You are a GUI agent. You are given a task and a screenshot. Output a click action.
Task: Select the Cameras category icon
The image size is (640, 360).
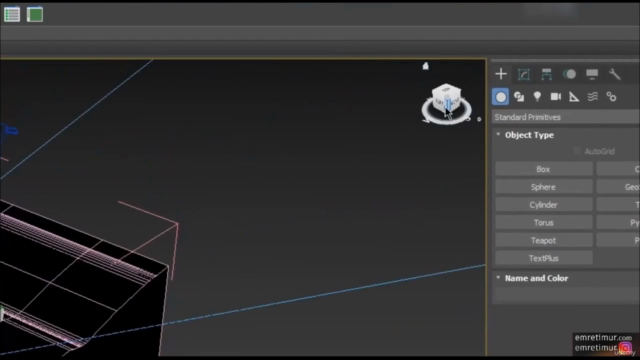click(x=556, y=97)
